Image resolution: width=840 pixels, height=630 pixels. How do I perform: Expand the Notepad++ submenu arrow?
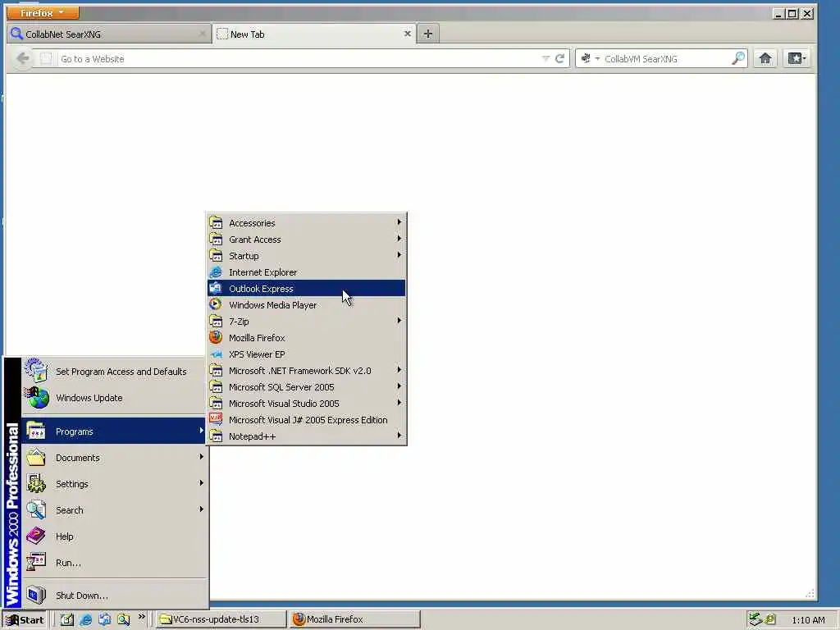click(x=399, y=435)
